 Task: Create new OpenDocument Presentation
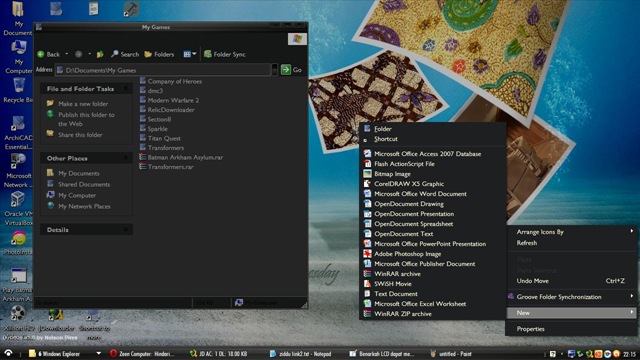(x=433, y=214)
